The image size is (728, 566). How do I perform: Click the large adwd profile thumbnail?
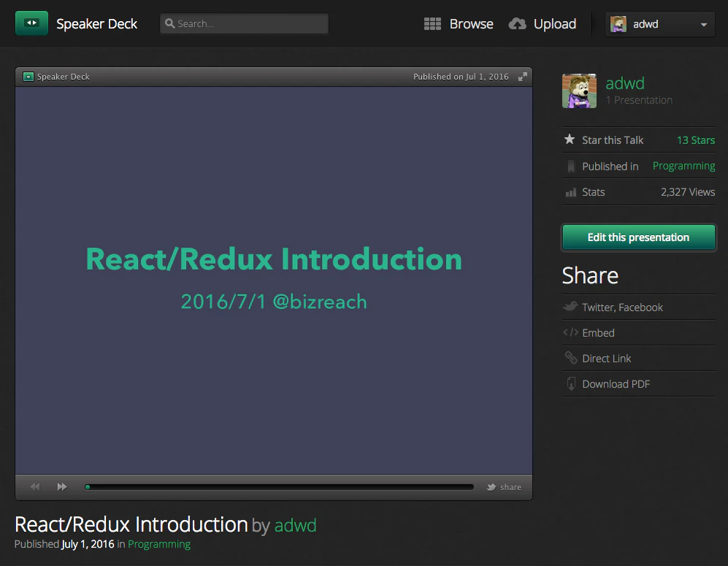click(x=580, y=91)
